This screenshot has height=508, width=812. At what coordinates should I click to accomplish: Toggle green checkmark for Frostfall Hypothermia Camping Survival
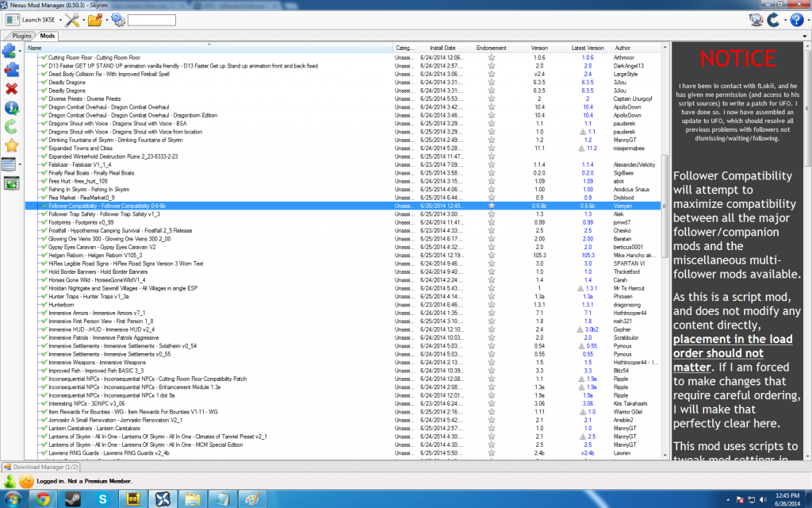44,231
